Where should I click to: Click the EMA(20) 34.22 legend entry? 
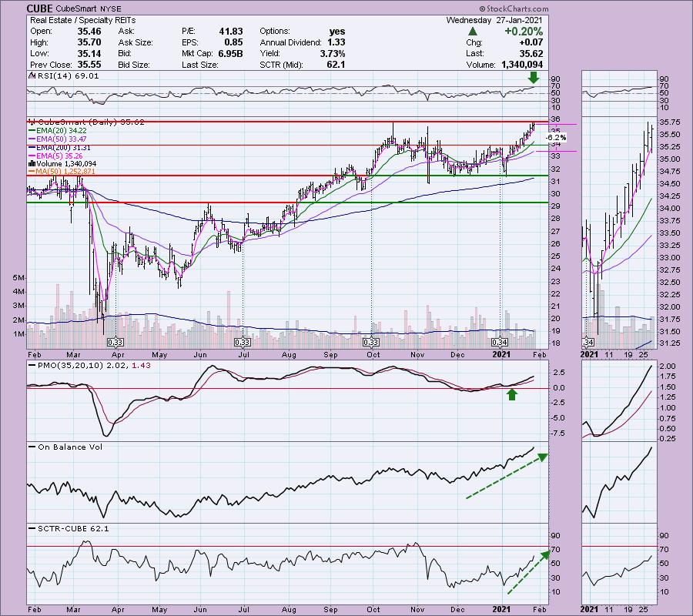61,130
